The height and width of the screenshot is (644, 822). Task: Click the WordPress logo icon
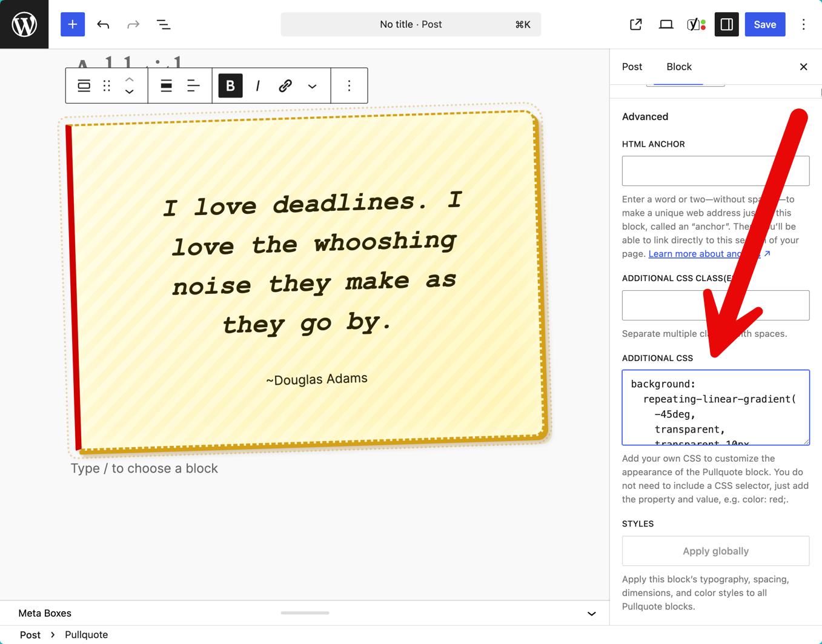(24, 24)
